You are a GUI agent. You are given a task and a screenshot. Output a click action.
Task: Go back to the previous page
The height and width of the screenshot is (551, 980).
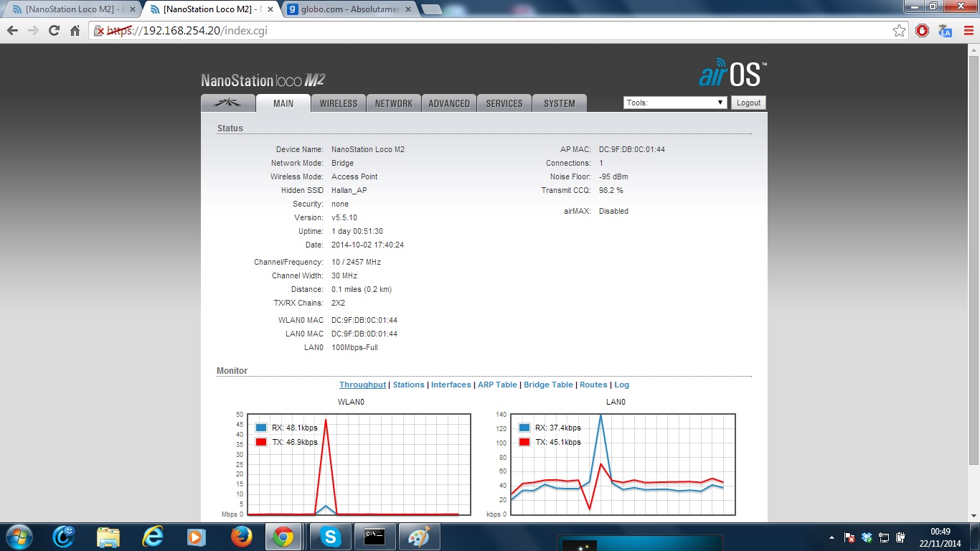(12, 31)
